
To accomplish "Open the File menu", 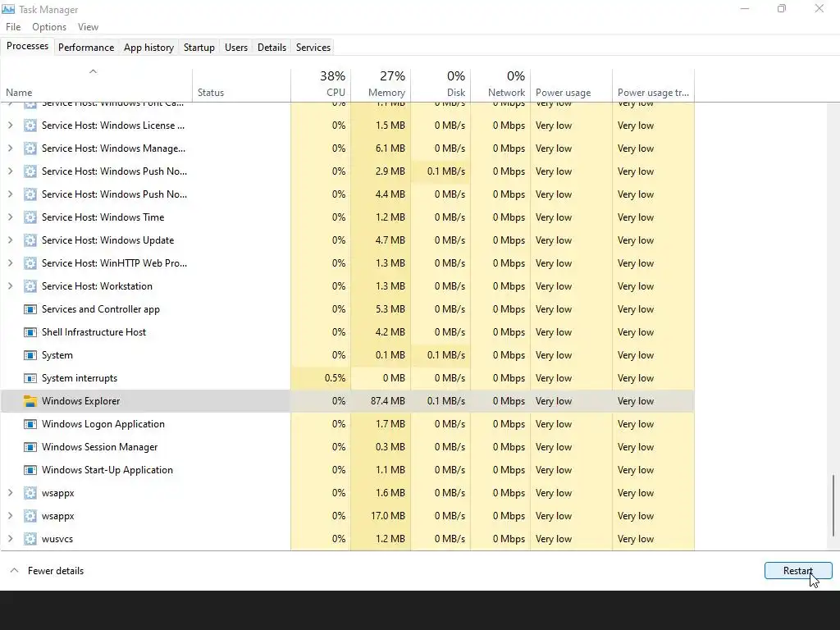I will click(13, 27).
